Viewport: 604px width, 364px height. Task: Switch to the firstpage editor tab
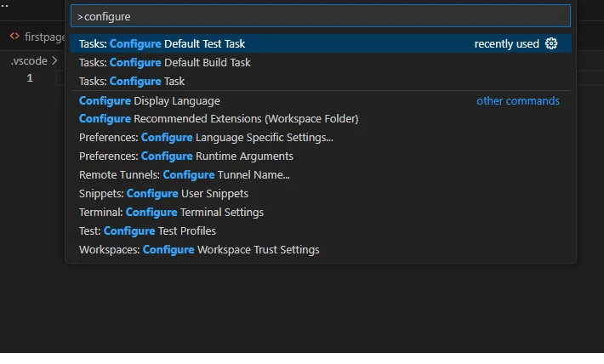[37, 37]
